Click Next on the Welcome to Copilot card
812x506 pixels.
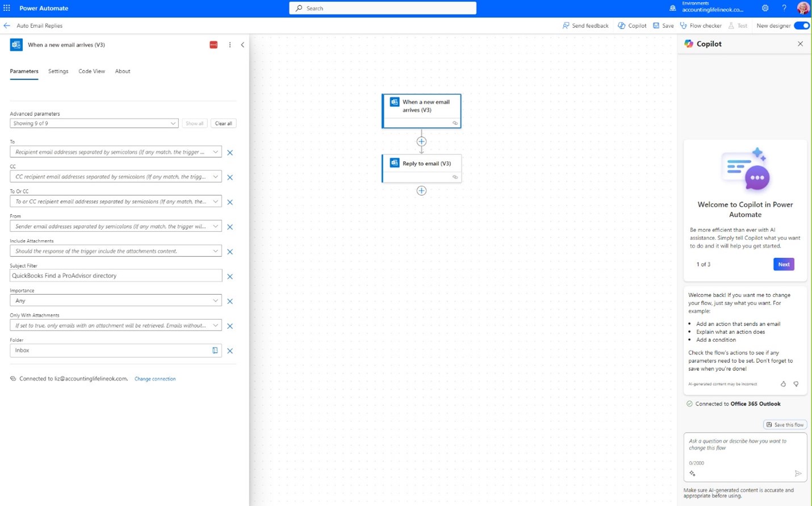tap(784, 264)
